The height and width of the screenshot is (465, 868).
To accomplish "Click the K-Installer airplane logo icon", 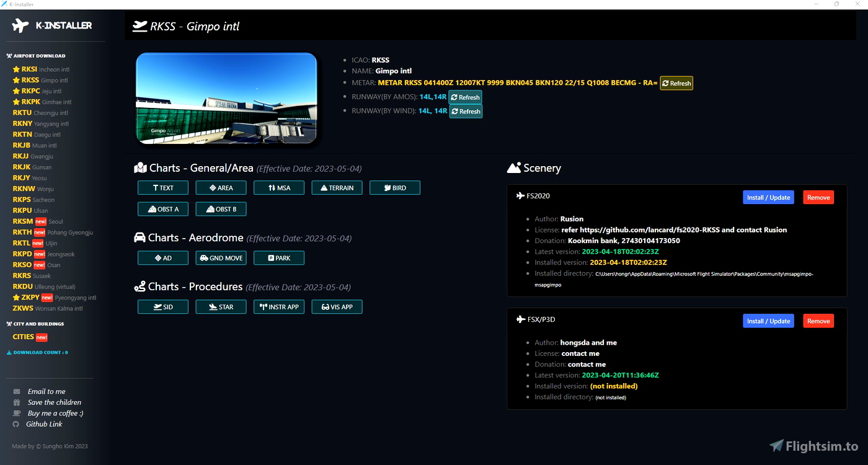I will click(20, 25).
